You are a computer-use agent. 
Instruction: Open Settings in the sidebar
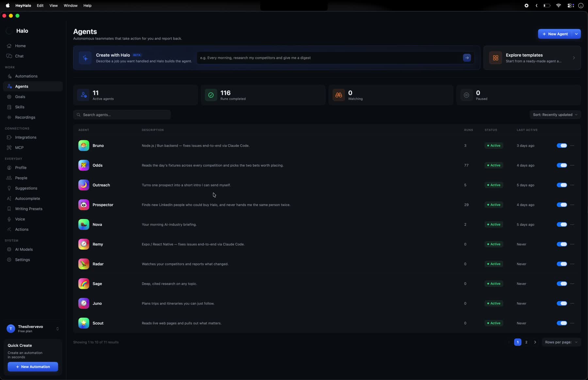pos(33,260)
